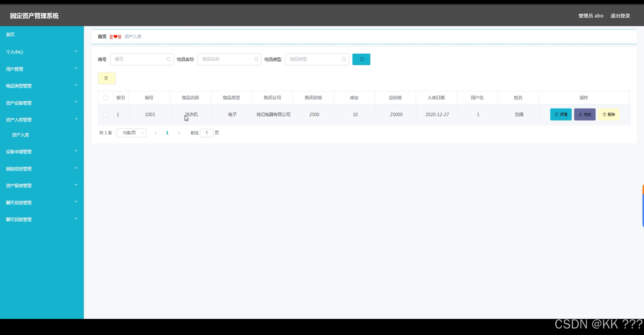This screenshot has width=644, height=335.
Task: Open the 10条/页 page size dropdown
Action: [x=132, y=133]
